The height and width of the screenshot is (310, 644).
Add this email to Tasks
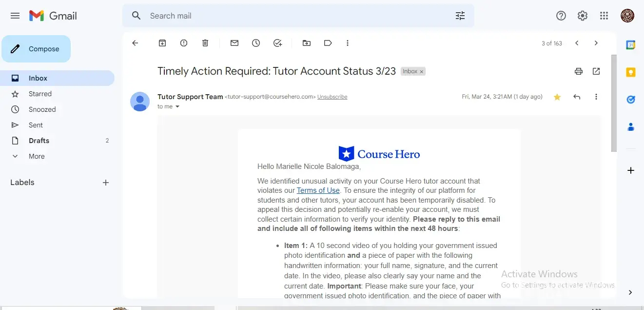(277, 43)
